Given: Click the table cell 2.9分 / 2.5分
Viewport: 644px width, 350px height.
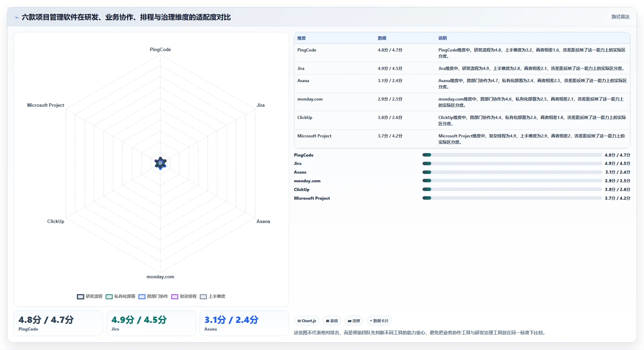Looking at the screenshot, I should (390, 99).
